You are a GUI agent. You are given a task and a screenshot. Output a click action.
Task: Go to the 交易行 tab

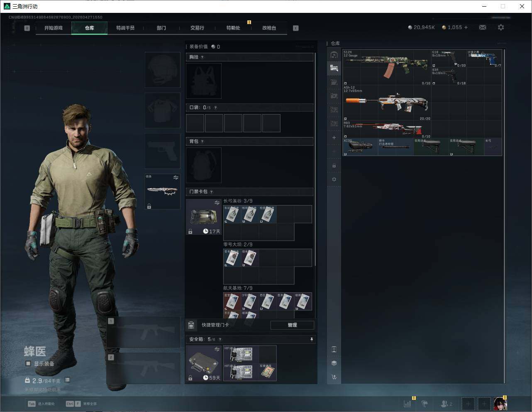(197, 28)
